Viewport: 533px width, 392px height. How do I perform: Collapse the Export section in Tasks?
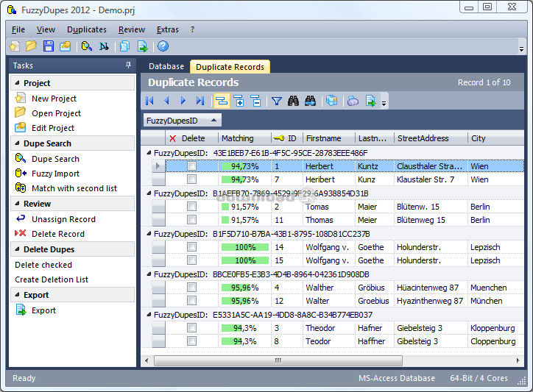pos(18,294)
